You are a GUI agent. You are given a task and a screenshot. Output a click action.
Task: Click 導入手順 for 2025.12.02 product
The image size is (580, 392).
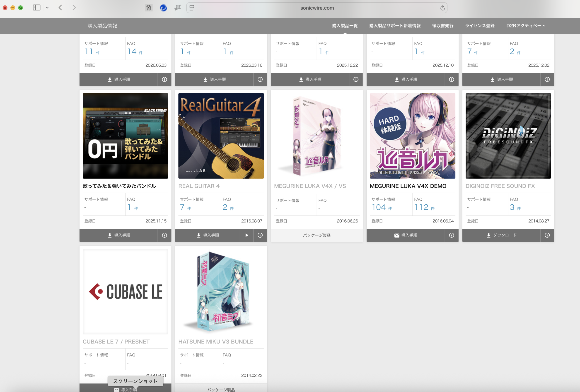click(501, 79)
